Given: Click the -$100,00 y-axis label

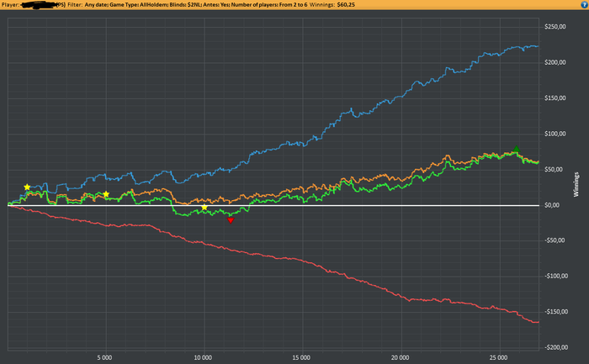Looking at the screenshot, I should (x=555, y=276).
